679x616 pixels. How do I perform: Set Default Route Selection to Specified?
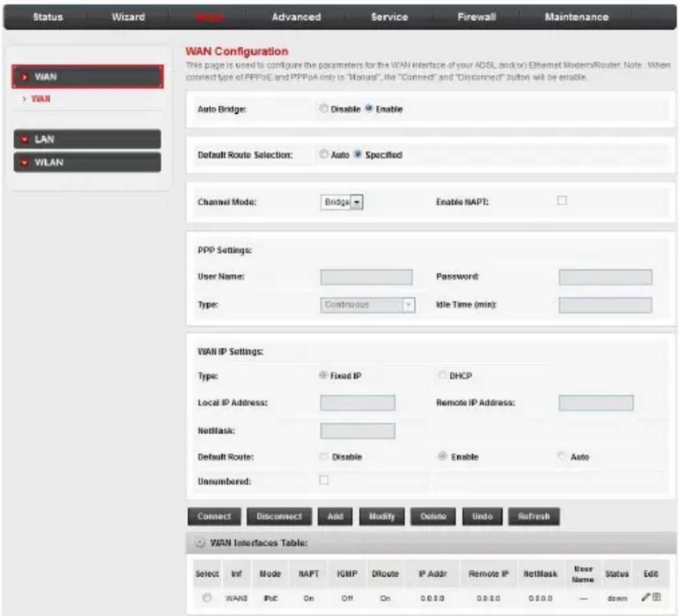click(x=358, y=153)
